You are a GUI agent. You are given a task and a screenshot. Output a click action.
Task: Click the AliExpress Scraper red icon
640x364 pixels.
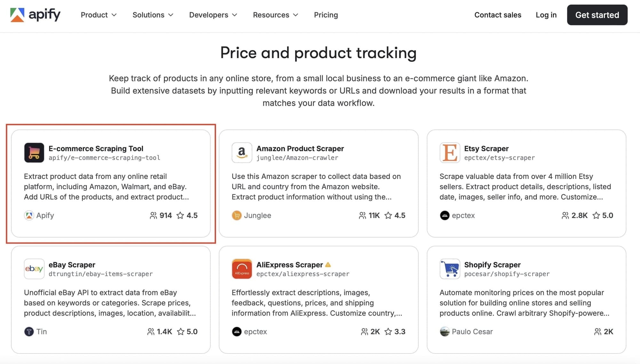tap(242, 269)
